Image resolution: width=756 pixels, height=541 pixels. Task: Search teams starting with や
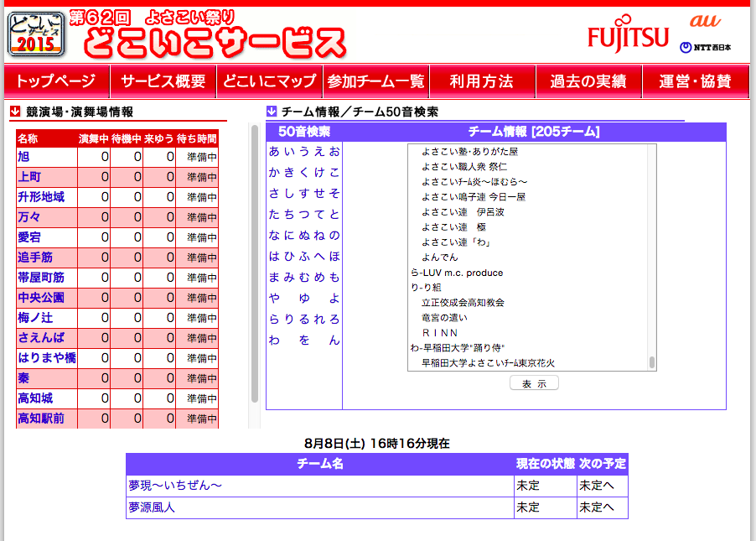pyautogui.click(x=274, y=299)
